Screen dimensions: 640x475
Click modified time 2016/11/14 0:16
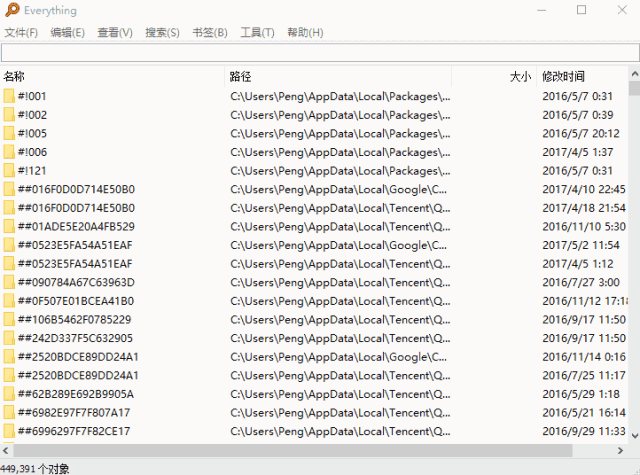point(584,357)
